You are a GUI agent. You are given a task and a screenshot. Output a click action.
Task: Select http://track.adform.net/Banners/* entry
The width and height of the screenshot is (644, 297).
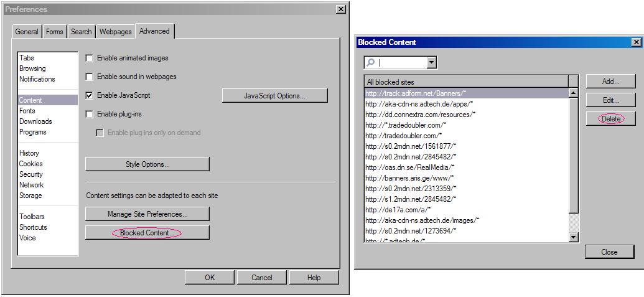466,93
